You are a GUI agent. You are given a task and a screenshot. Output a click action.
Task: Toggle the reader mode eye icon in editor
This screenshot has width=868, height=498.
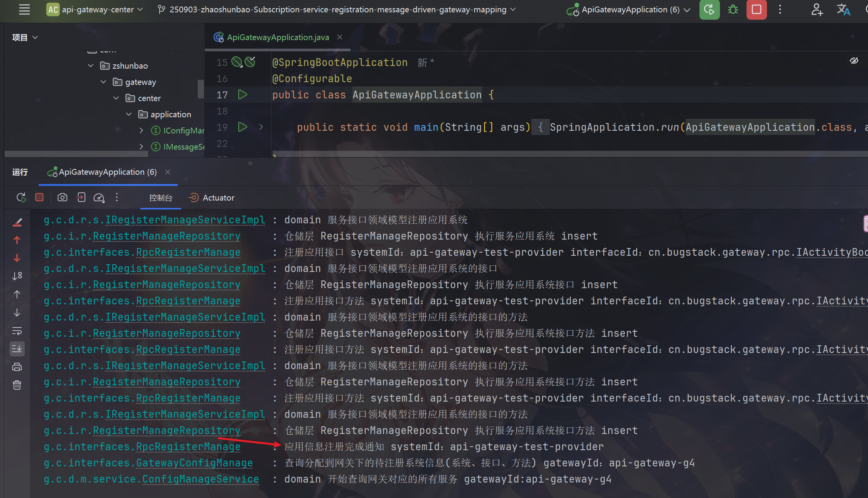[x=854, y=61]
